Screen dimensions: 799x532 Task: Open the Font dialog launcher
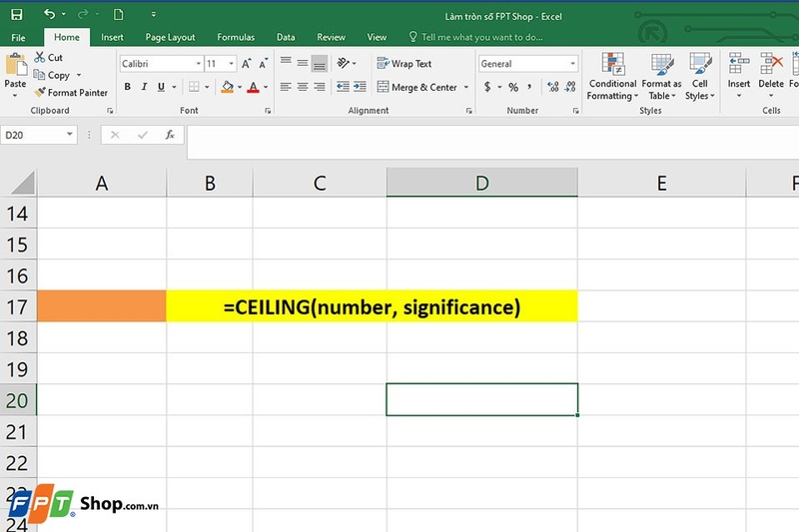[x=268, y=111]
